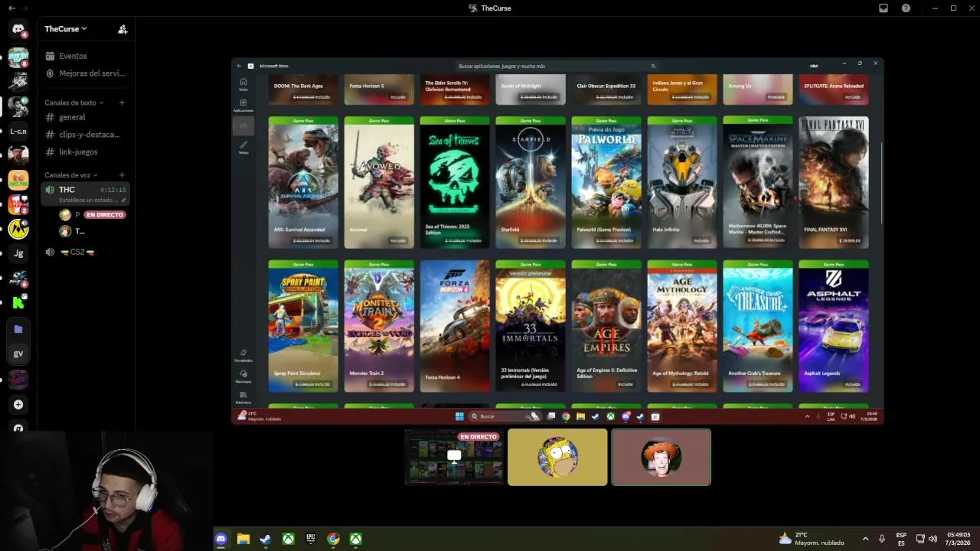The image size is (980, 551).
Task: Open the ARK: Survival Ascended card
Action: click(x=303, y=182)
